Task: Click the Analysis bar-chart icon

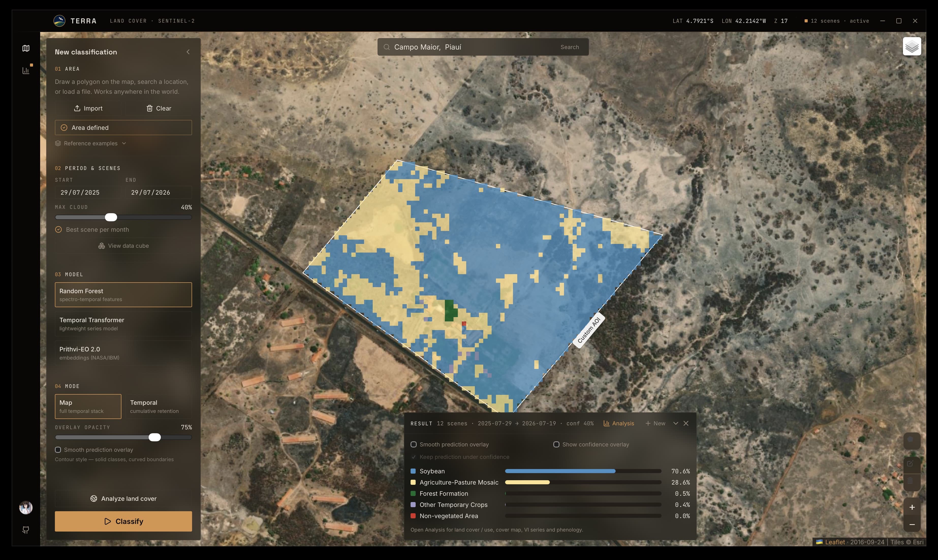Action: click(x=606, y=423)
